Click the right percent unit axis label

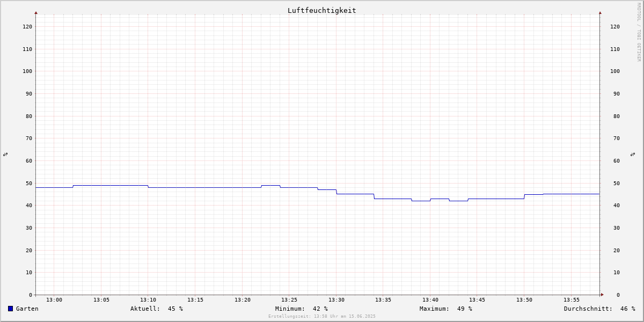633,154
